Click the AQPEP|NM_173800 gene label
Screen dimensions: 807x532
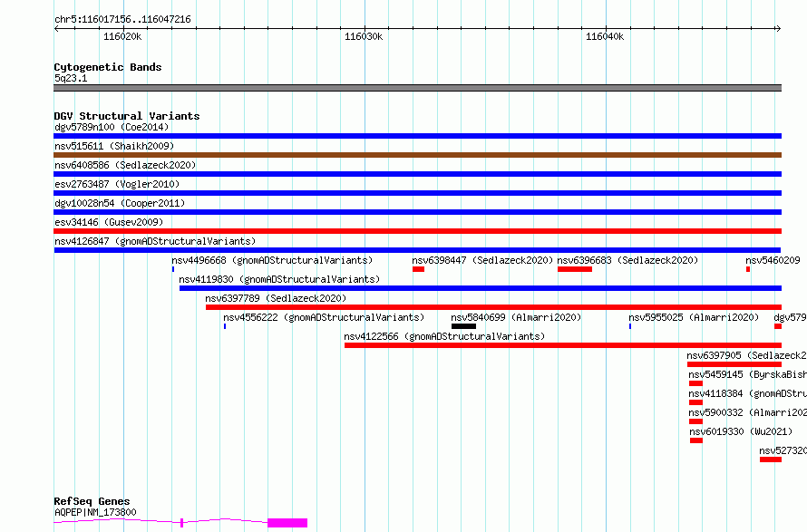[96, 512]
